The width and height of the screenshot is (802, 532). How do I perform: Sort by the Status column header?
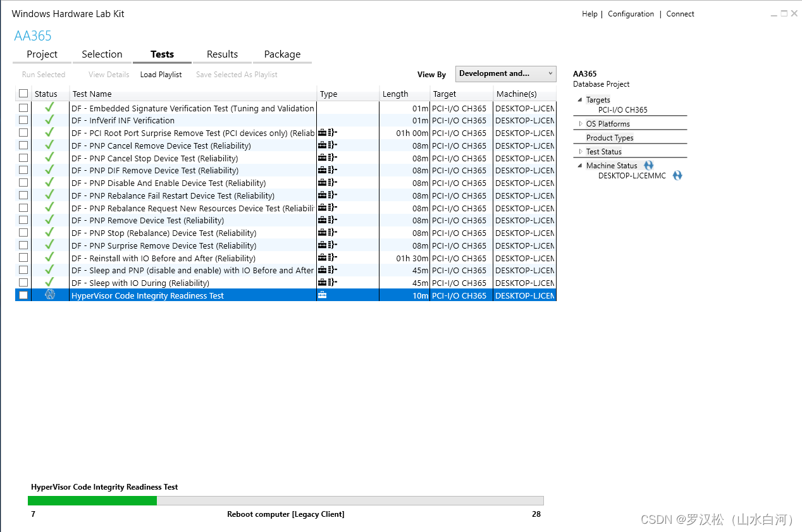click(x=51, y=94)
